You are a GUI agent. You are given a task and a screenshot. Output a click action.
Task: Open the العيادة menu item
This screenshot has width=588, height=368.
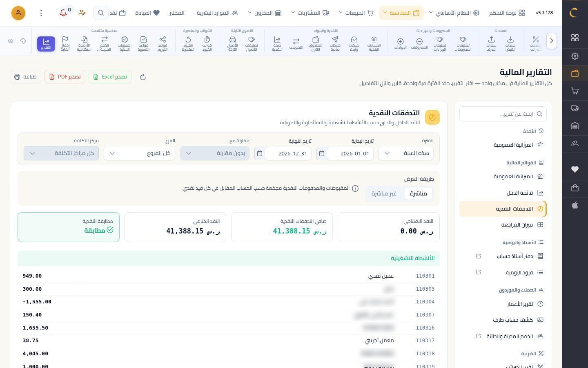pyautogui.click(x=147, y=13)
